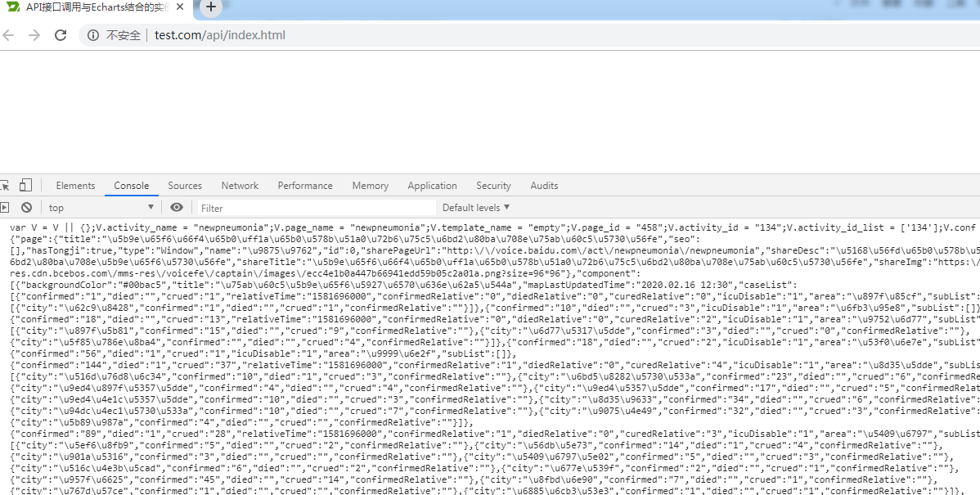Image resolution: width=980 pixels, height=495 pixels.
Task: Select the API接口调用与Echarts browser tab
Action: click(97, 7)
